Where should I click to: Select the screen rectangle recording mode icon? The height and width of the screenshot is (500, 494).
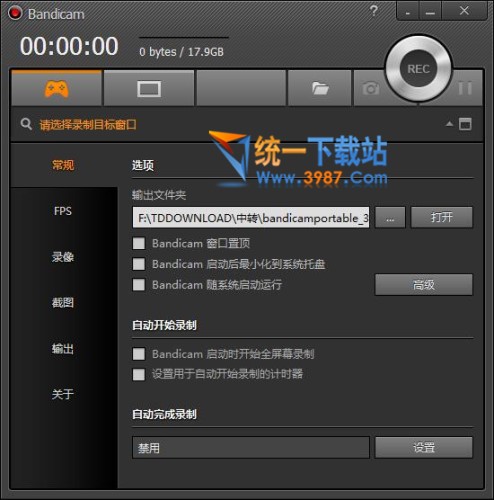(x=149, y=89)
